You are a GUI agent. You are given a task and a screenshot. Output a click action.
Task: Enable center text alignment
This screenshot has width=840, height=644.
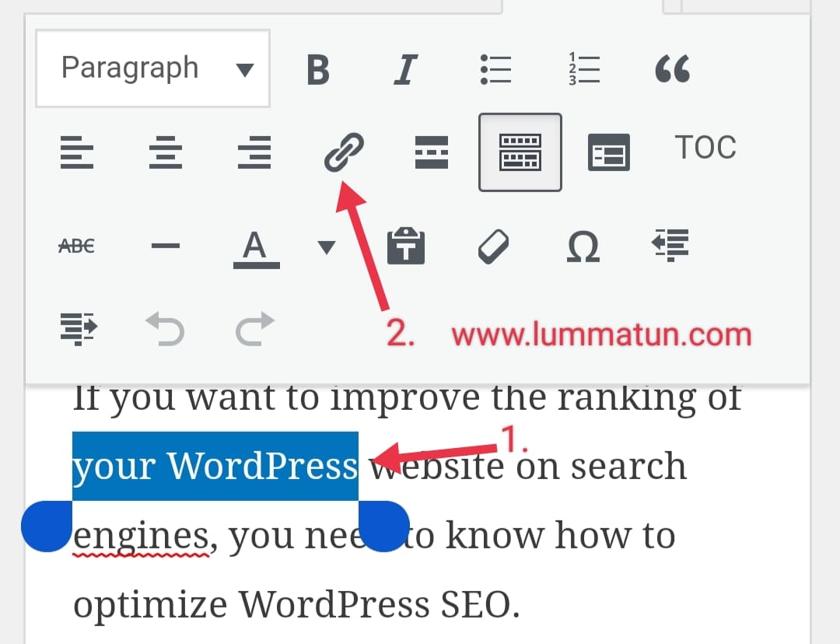[165, 152]
